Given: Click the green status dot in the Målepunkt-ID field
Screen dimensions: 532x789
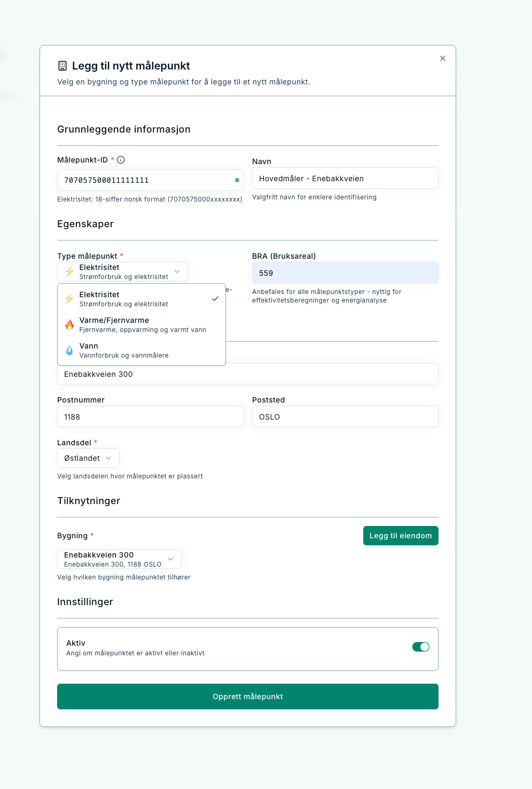Looking at the screenshot, I should (x=237, y=180).
